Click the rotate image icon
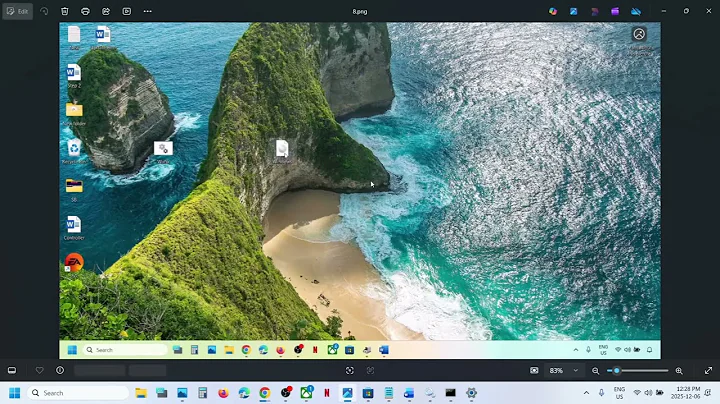This screenshot has height=404, width=720. click(x=44, y=11)
